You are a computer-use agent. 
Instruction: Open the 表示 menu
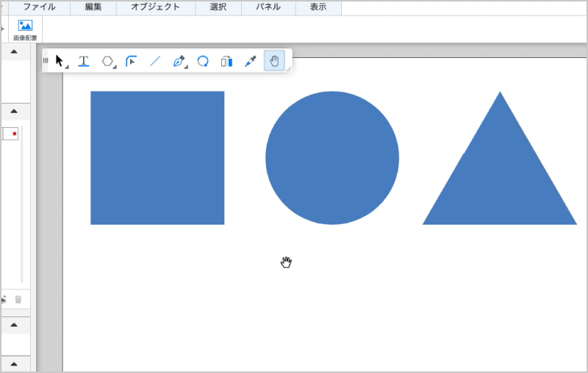318,7
